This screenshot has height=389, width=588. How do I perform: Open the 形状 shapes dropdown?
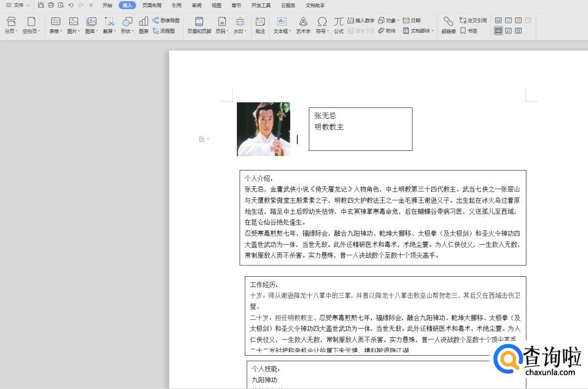pos(127,31)
